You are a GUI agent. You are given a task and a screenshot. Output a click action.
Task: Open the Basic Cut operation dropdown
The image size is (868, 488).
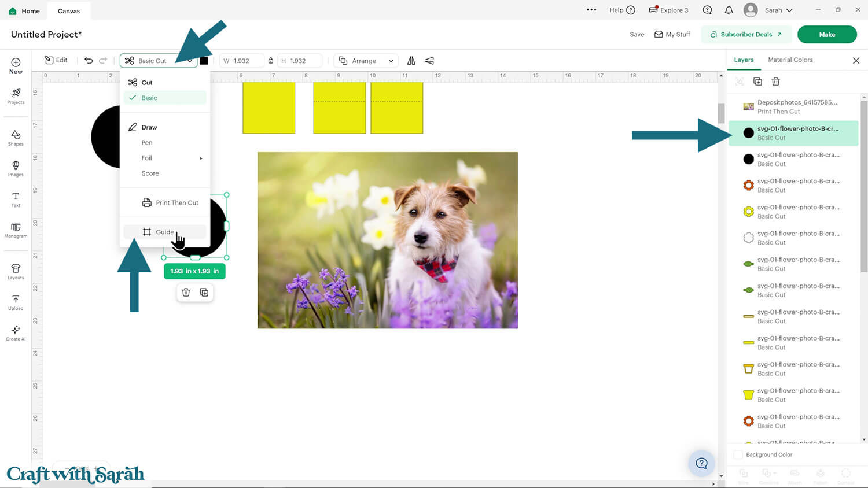click(159, 61)
